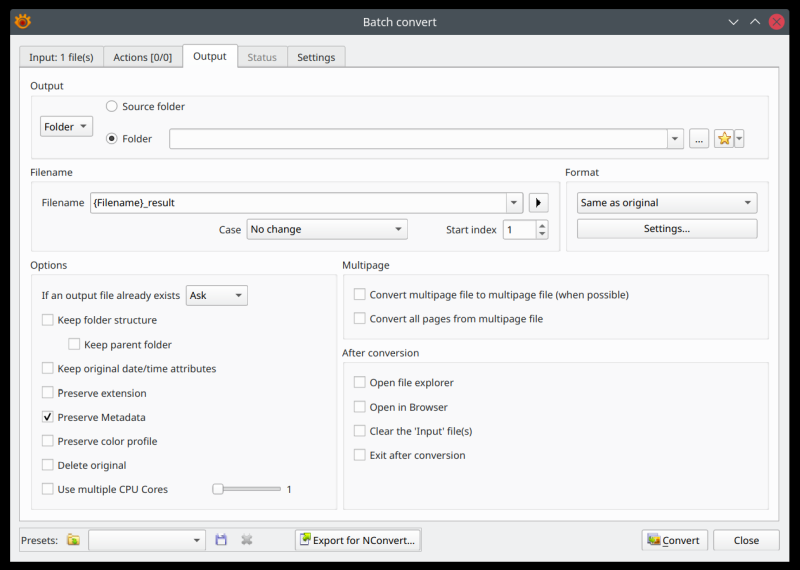The width and height of the screenshot is (800, 570).
Task: Enable Keep folder structure checkbox
Action: pos(48,320)
